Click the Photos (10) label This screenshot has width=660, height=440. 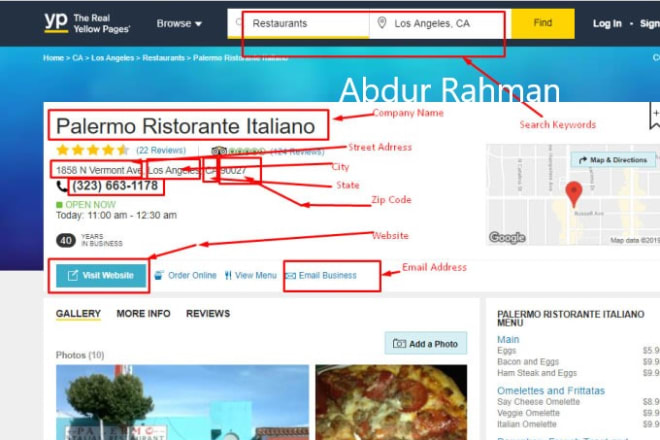point(80,355)
